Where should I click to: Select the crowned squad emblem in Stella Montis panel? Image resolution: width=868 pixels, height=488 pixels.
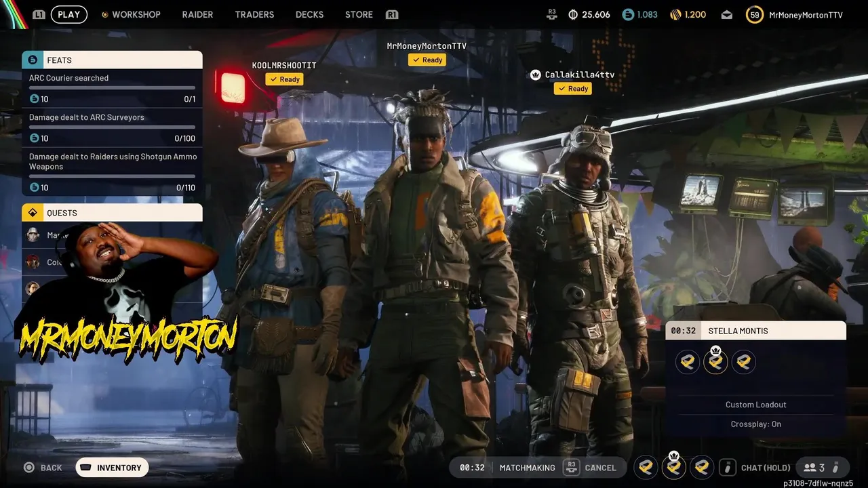715,362
